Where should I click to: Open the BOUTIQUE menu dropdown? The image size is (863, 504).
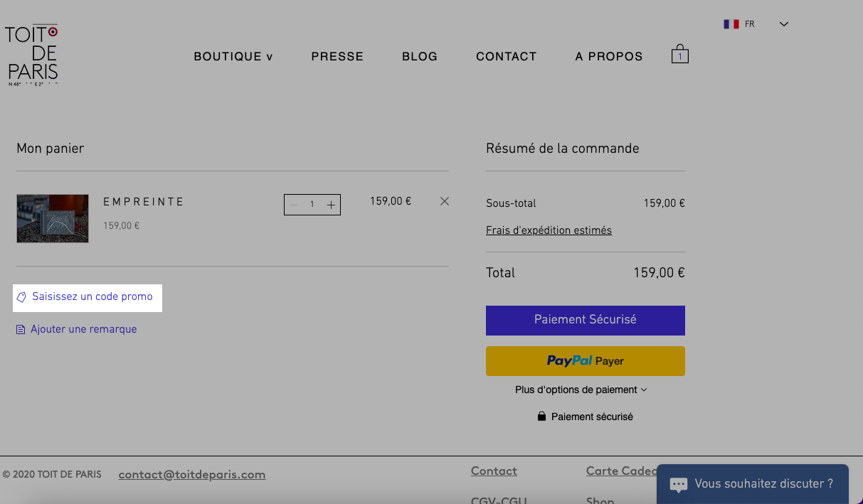click(233, 57)
